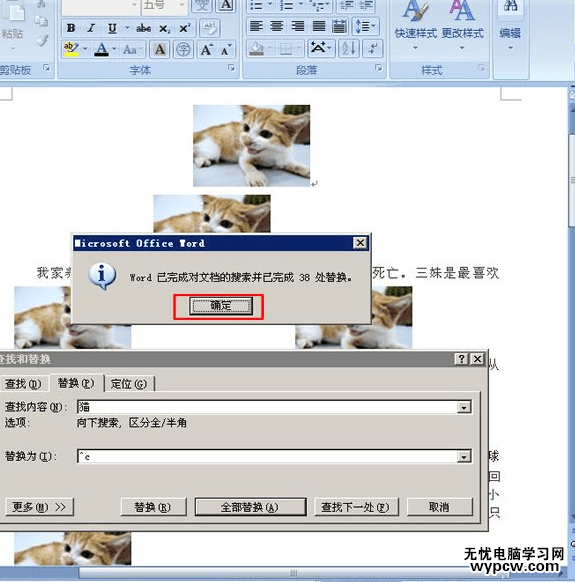Click the 替换(R) button

(x=153, y=507)
